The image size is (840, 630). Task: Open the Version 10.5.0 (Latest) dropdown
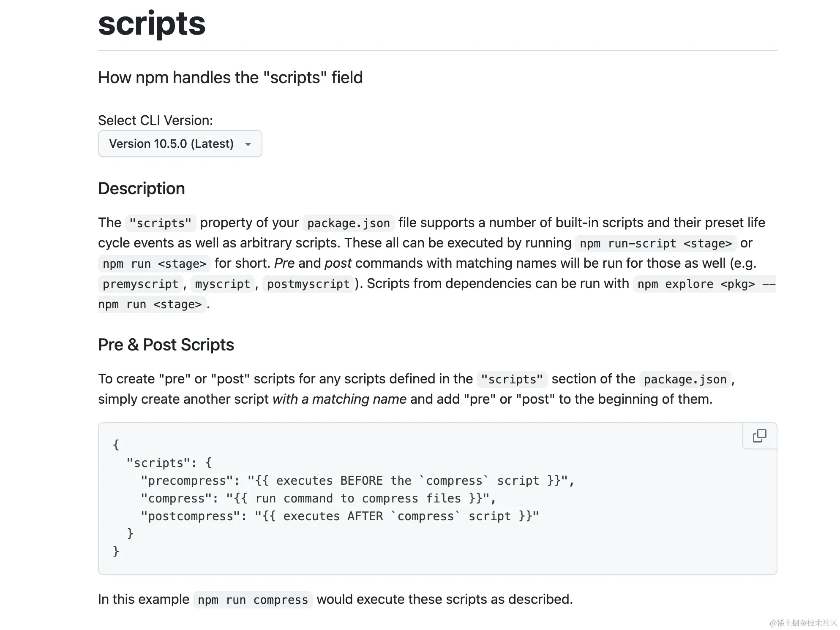180,144
